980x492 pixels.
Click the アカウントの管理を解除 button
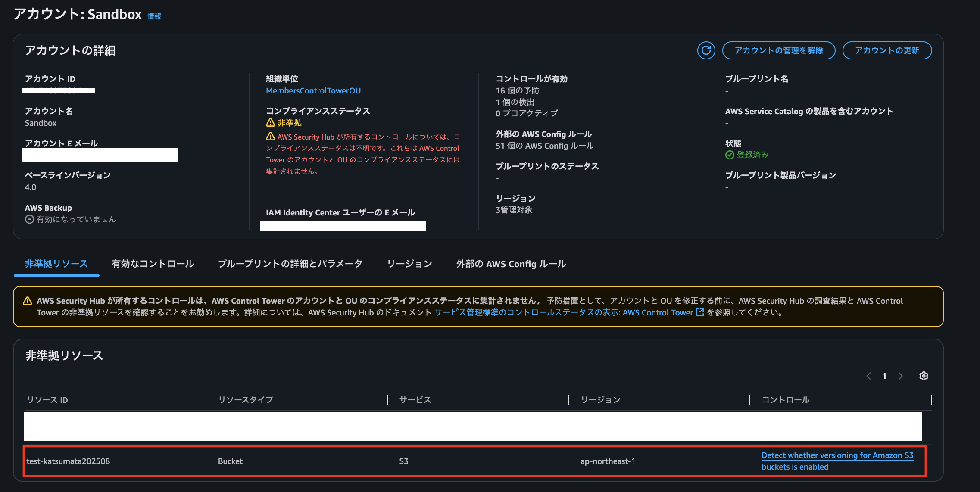pyautogui.click(x=778, y=50)
